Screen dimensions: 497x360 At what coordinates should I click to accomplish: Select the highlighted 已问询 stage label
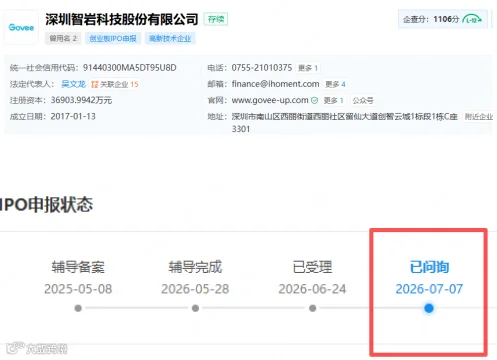pyautogui.click(x=429, y=267)
